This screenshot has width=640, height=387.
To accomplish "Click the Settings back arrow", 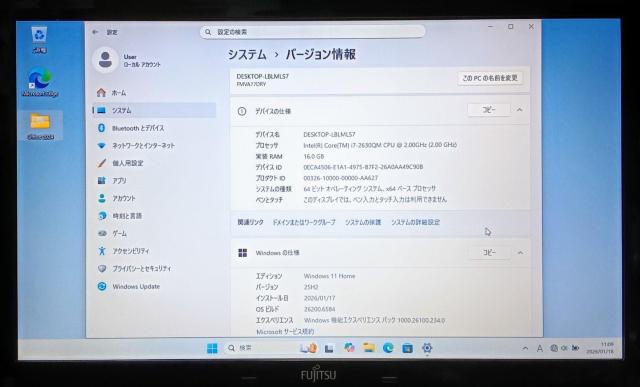I will pyautogui.click(x=95, y=32).
